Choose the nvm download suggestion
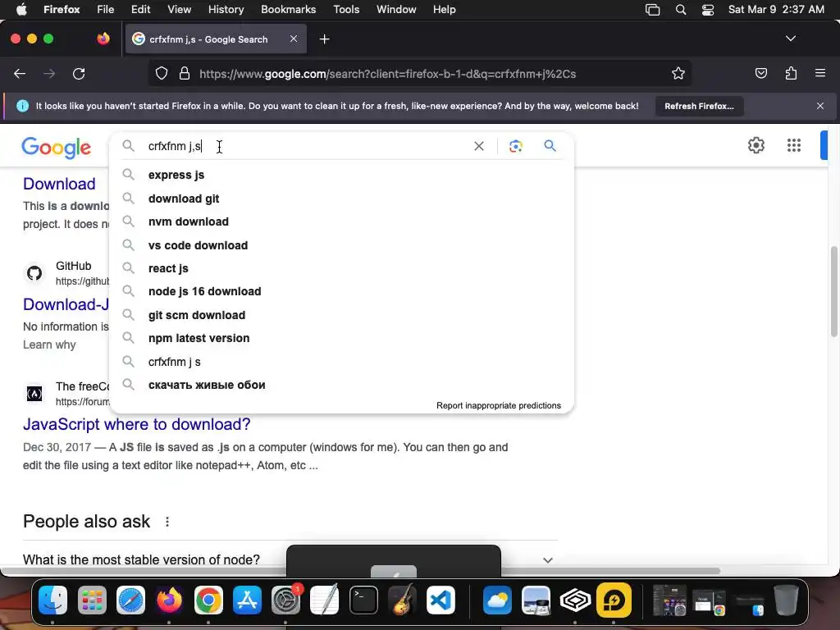This screenshot has width=840, height=630. pos(341,221)
